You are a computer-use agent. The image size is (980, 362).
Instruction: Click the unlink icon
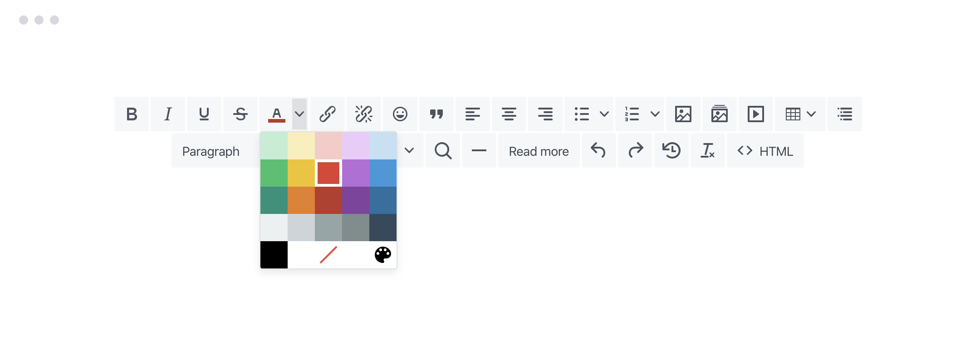(364, 114)
